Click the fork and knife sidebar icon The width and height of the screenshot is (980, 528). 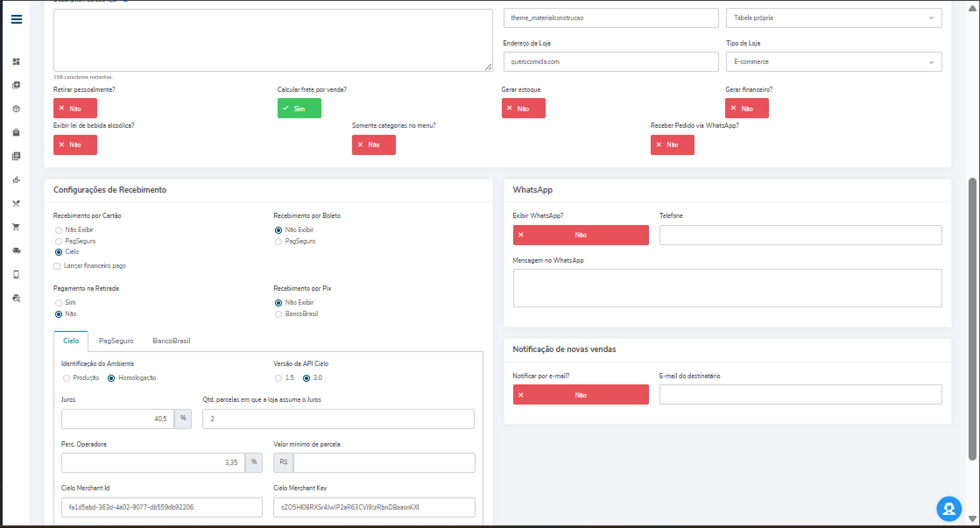pyautogui.click(x=16, y=203)
